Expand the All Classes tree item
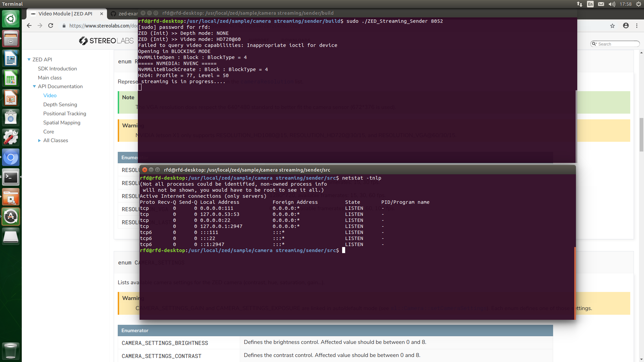This screenshot has height=362, width=644. point(40,140)
